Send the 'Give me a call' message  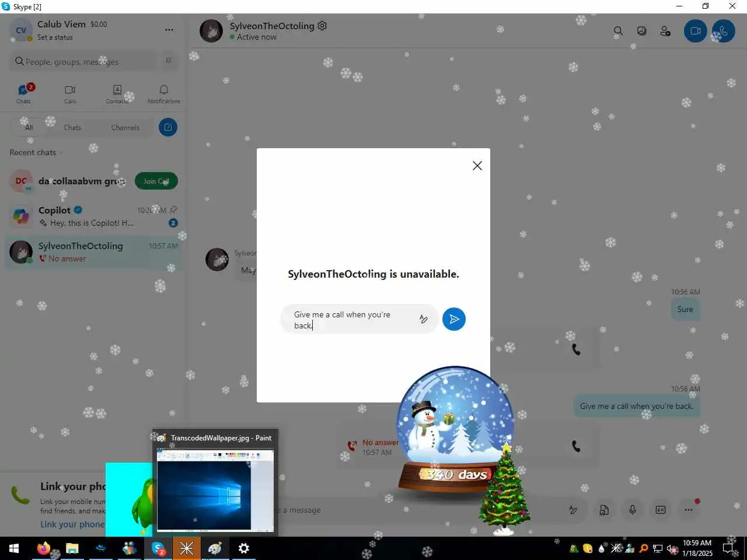point(454,319)
